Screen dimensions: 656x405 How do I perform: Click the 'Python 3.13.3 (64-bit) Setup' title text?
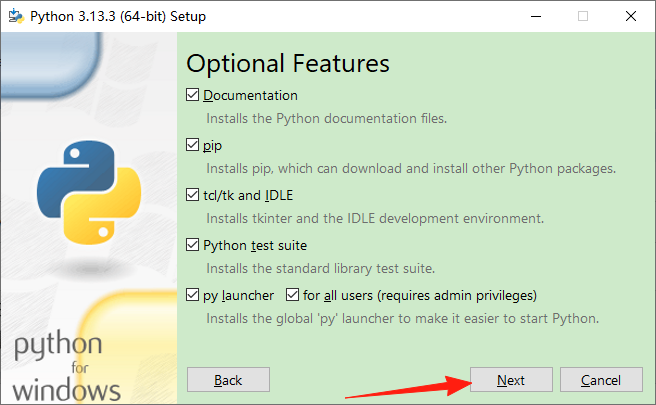point(118,16)
